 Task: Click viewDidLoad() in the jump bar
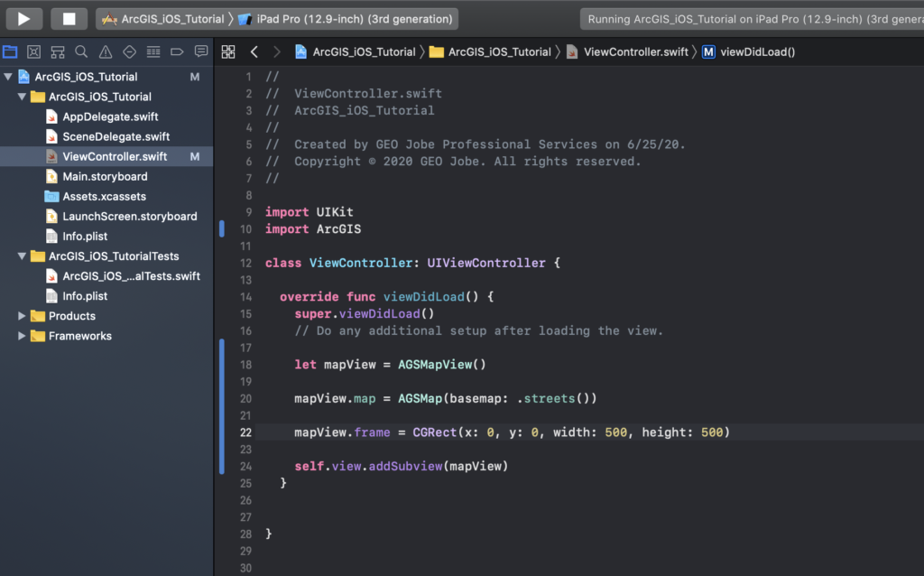point(757,51)
